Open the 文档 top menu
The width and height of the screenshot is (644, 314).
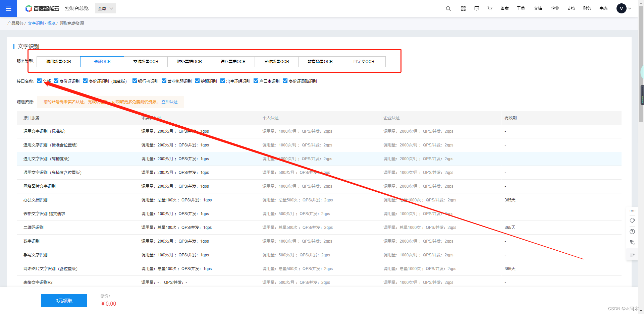[538, 8]
